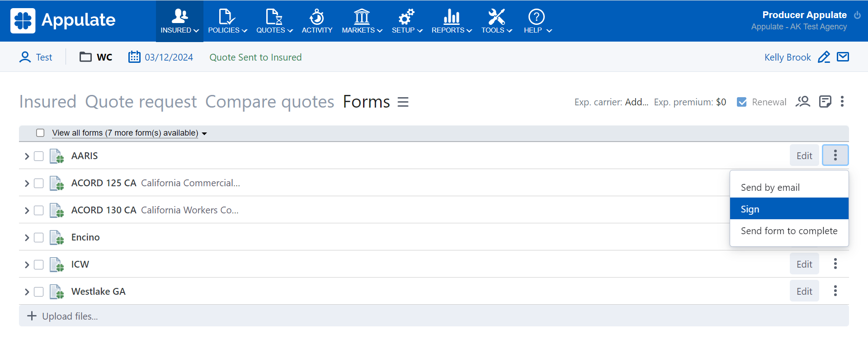
Task: Tick the select-all forms checkbox
Action: tap(40, 133)
